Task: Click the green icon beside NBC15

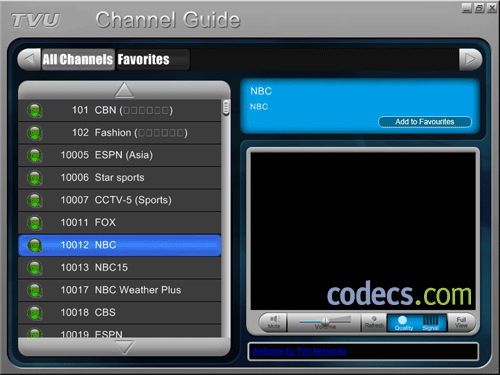Action: tap(35, 268)
